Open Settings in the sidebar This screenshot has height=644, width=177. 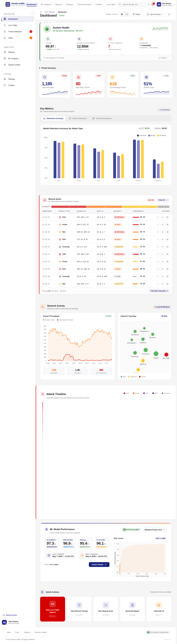coord(18,79)
